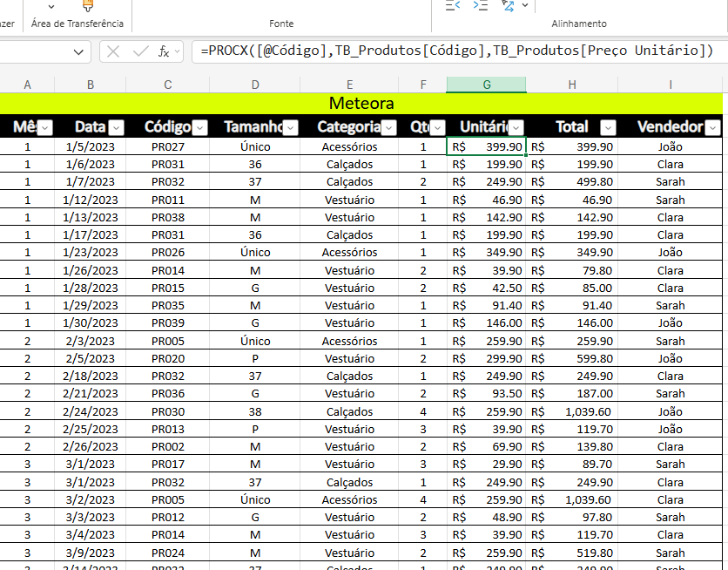Select column E header

point(349,85)
